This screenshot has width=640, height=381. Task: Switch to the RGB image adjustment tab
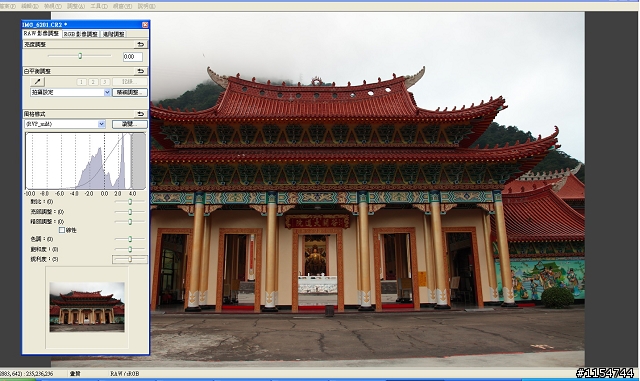click(x=80, y=34)
